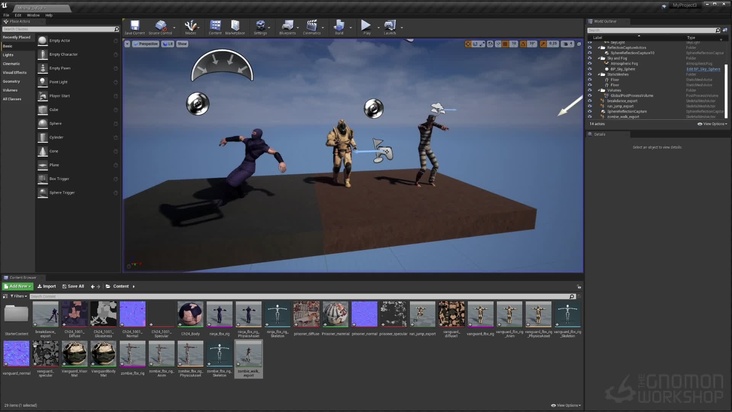
Task: Click the Import button in Content Browser
Action: [47, 286]
